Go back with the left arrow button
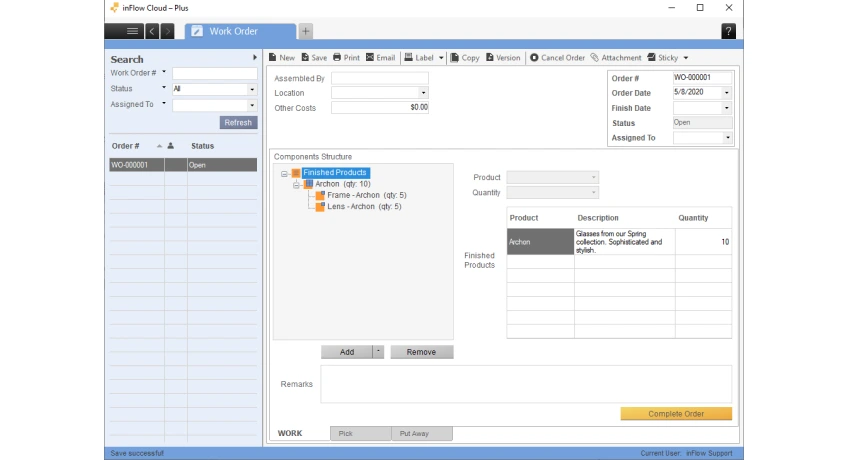 click(152, 31)
